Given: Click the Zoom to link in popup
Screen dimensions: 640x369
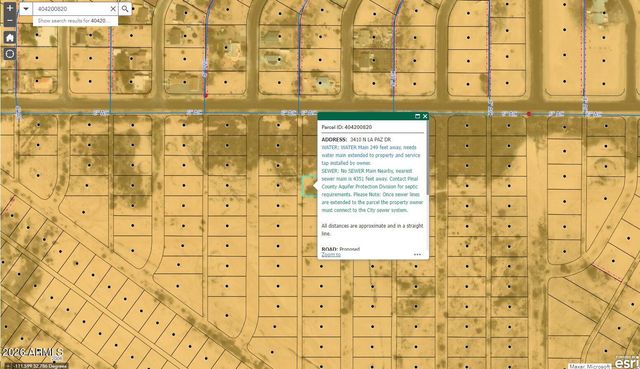Looking at the screenshot, I should pos(331,254).
